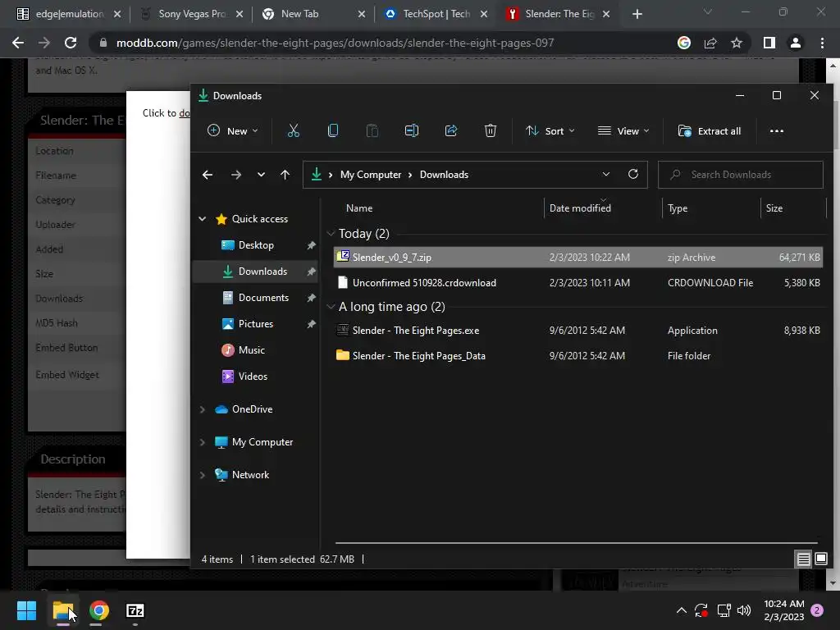Click the Copy icon in Explorer toolbar
The height and width of the screenshot is (630, 840).
pos(333,130)
